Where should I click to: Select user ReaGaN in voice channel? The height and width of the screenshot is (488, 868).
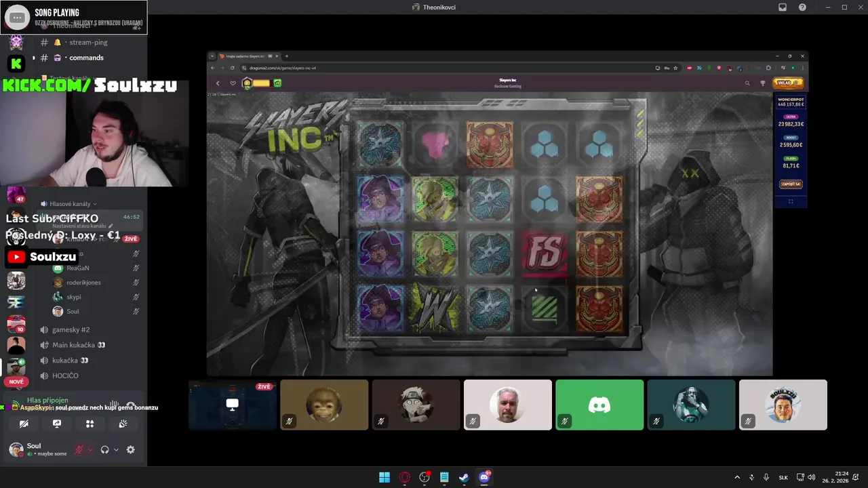(78, 268)
